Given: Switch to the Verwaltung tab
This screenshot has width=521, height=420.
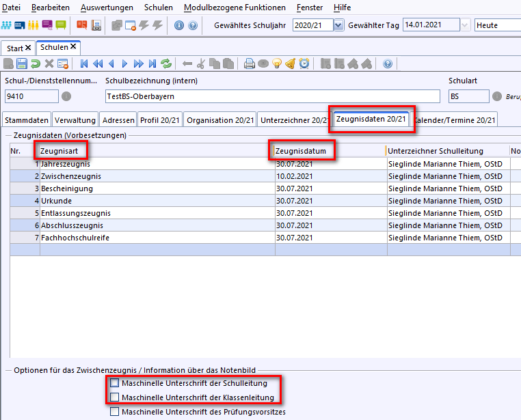Looking at the screenshot, I should tap(75, 120).
